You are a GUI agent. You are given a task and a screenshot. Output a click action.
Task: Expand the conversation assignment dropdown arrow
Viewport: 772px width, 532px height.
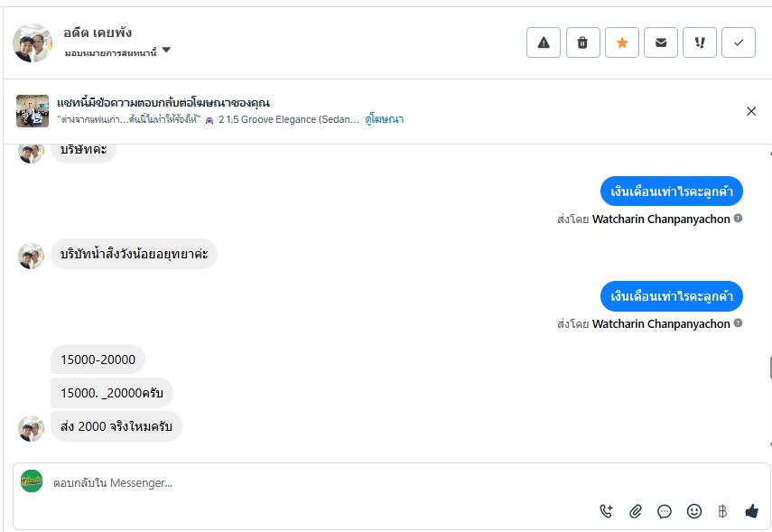(166, 51)
